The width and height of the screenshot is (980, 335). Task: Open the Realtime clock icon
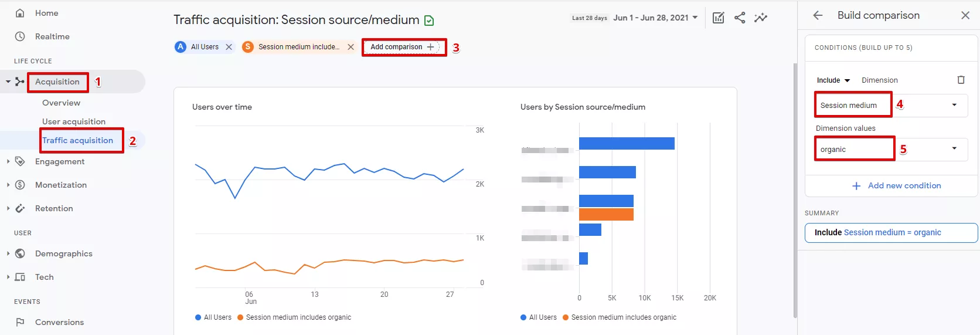click(20, 36)
